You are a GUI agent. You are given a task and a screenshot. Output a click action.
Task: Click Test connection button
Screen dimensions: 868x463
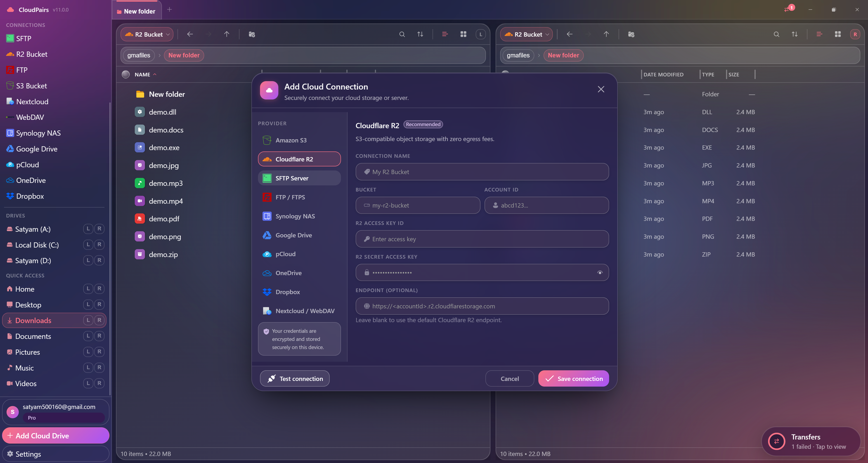pyautogui.click(x=295, y=379)
